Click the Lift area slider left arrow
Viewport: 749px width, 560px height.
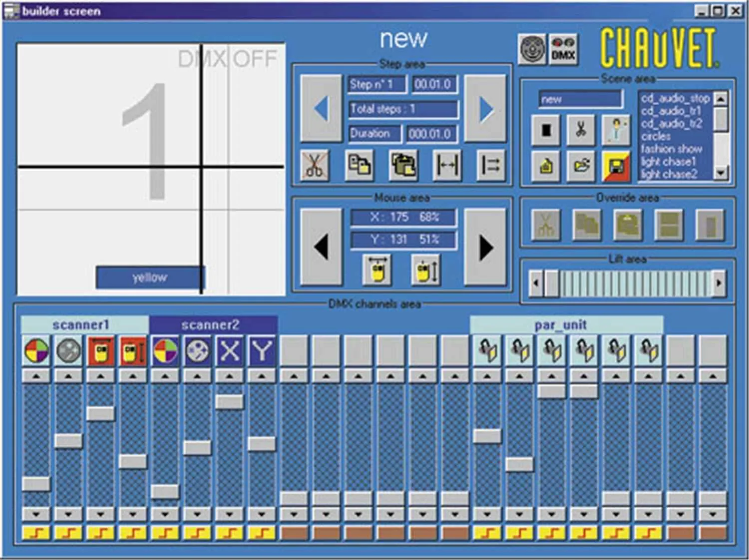point(536,283)
